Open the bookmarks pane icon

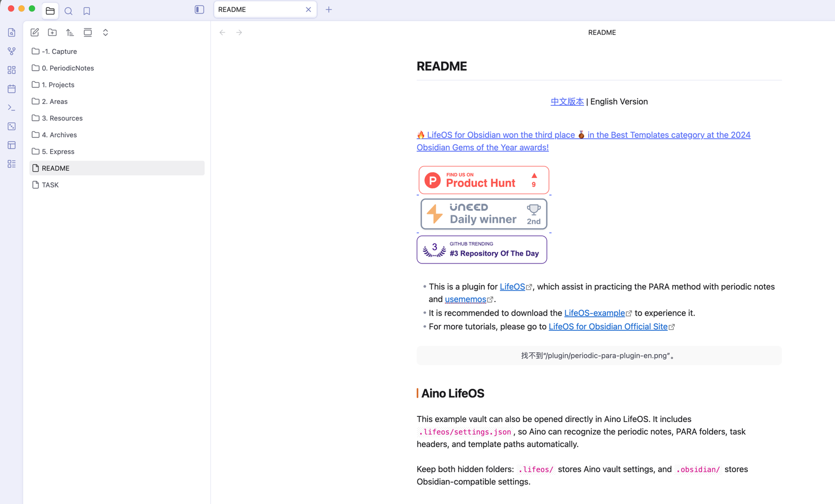click(x=87, y=10)
